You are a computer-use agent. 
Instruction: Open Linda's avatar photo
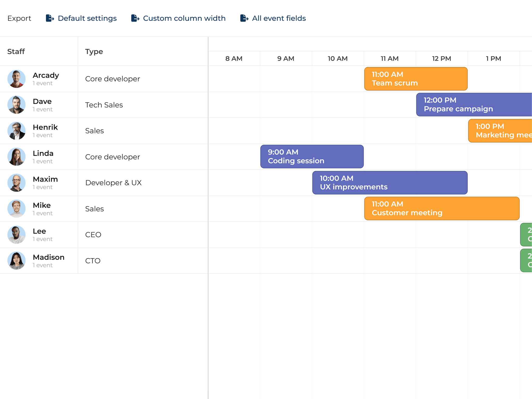pos(16,157)
